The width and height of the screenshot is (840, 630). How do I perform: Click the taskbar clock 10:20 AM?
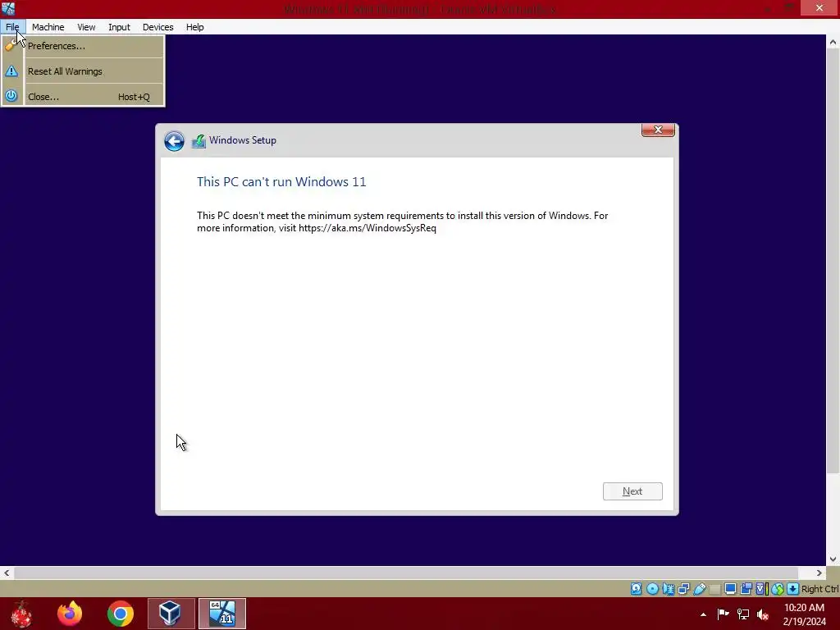coord(804,608)
